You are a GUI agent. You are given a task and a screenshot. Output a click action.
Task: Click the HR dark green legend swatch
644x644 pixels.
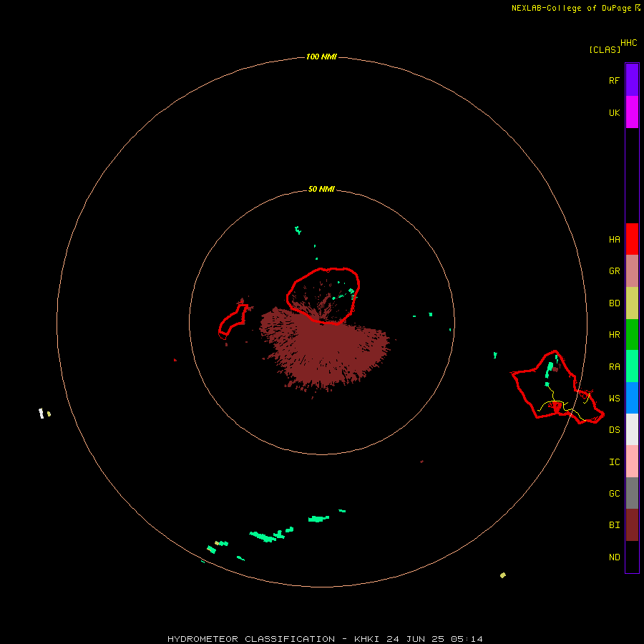coord(632,334)
